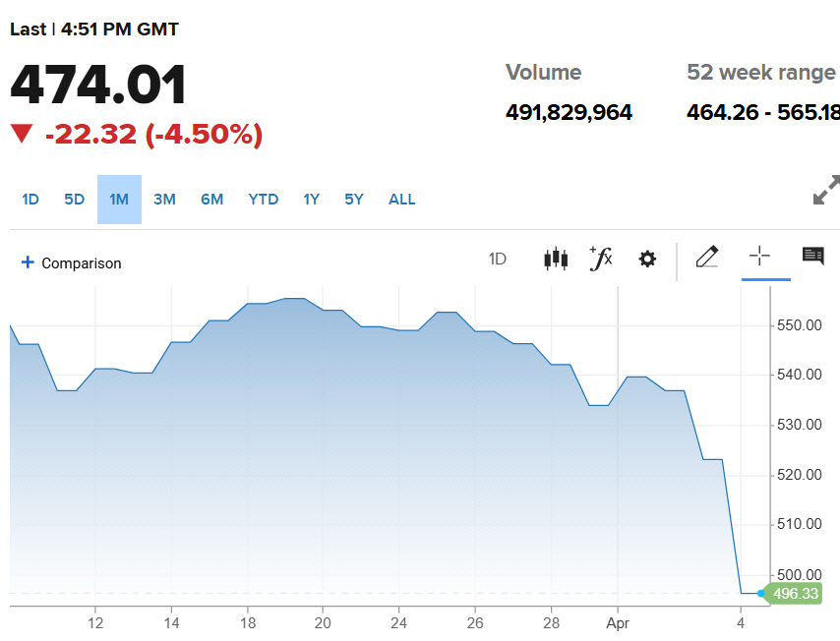The image size is (840, 641).
Task: Add a comparison with plus icon
Action: tap(28, 262)
